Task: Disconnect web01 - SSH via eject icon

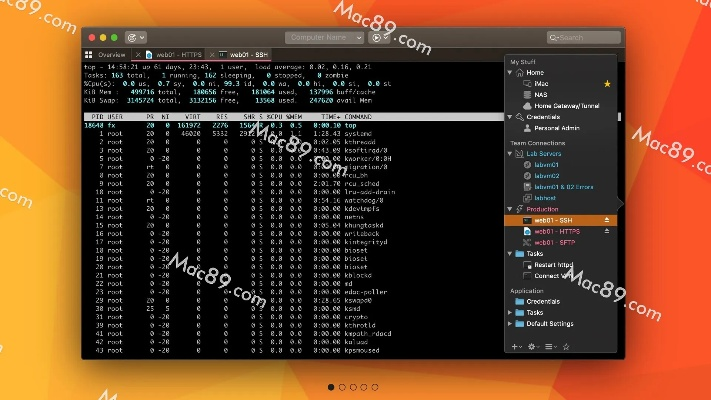Action: 606,219
